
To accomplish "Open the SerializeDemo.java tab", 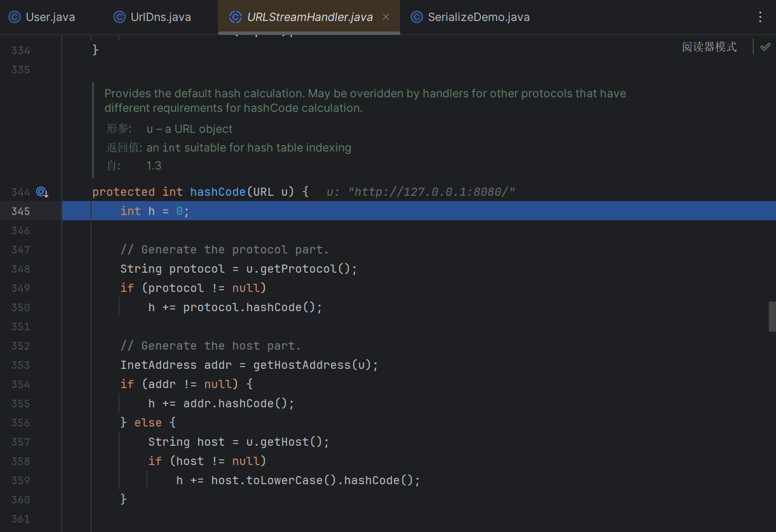I will 478,17.
